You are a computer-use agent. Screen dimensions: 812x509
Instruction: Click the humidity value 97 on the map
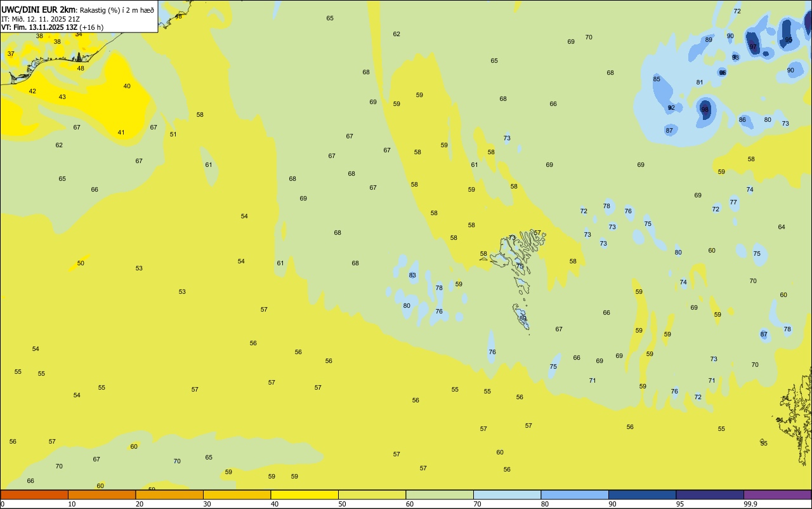(753, 47)
